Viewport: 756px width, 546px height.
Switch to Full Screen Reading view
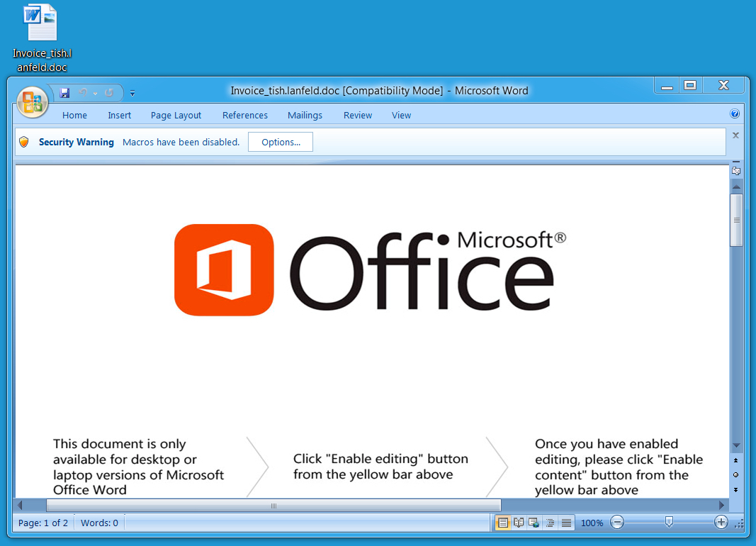click(519, 523)
